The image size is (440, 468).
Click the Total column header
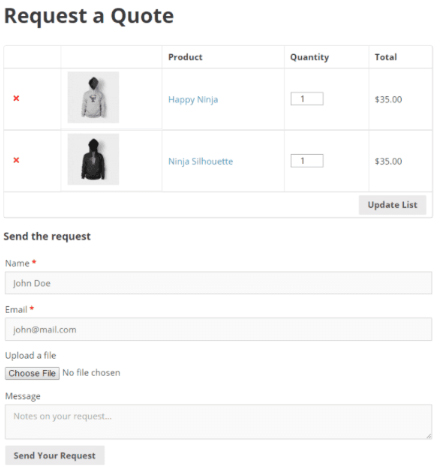click(x=386, y=57)
